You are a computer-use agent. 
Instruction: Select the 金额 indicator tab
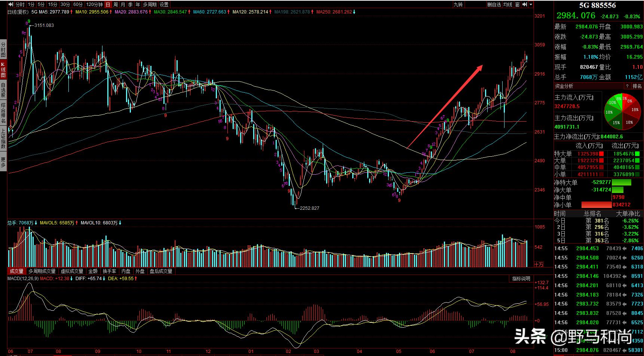[93, 271]
